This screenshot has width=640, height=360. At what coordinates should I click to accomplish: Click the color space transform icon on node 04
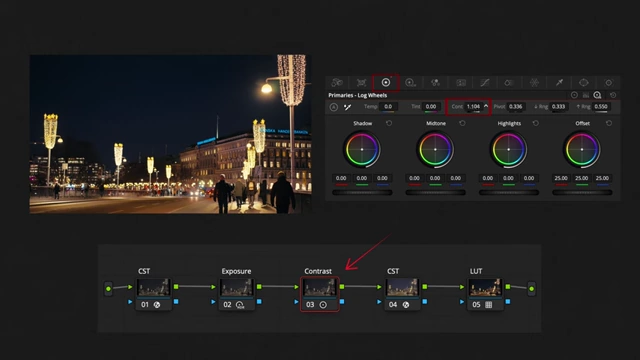point(406,305)
